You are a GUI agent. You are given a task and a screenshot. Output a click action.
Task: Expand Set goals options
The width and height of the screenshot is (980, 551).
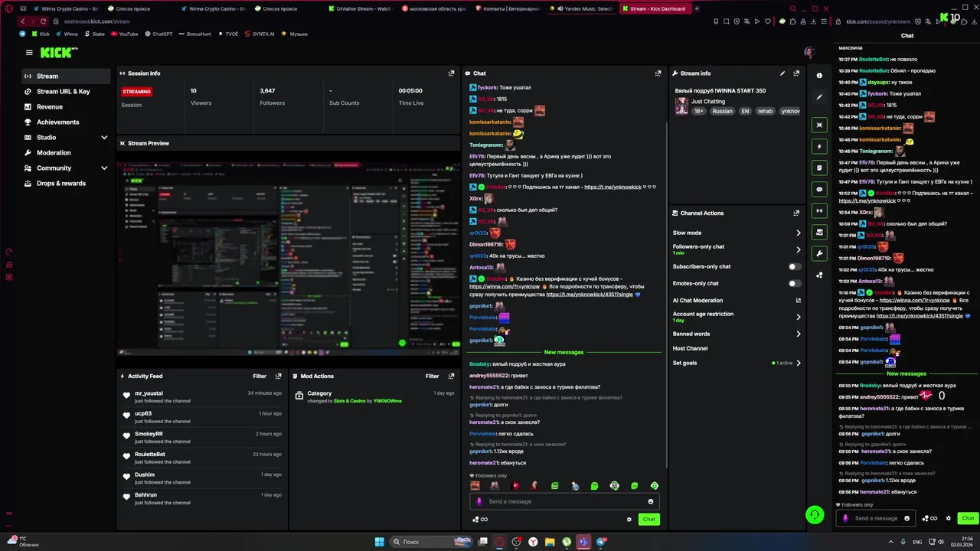click(x=799, y=363)
